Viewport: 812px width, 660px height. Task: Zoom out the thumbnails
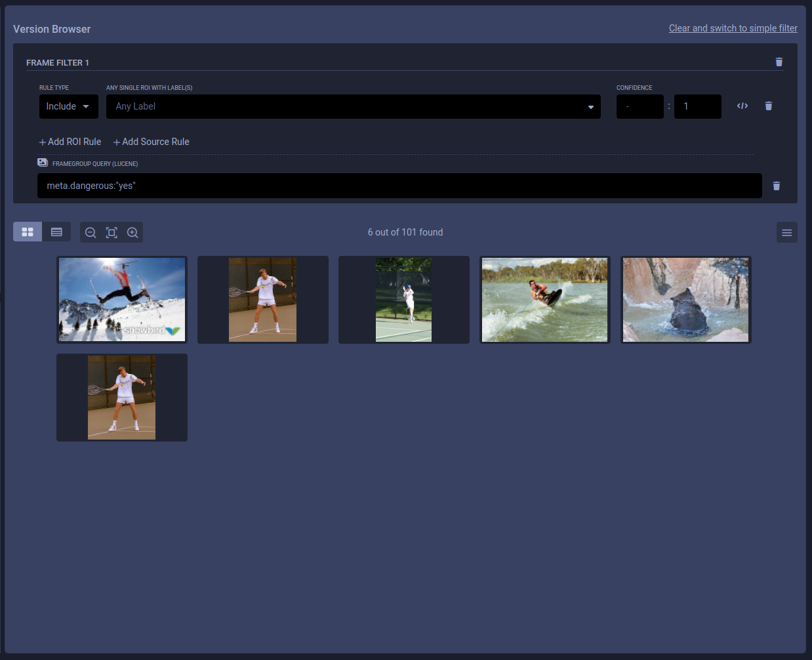(x=91, y=232)
